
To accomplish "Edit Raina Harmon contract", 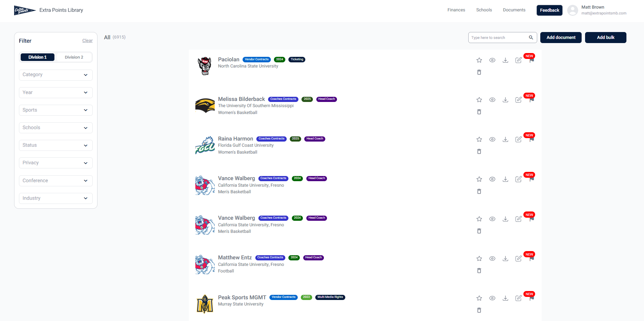I will [x=518, y=139].
